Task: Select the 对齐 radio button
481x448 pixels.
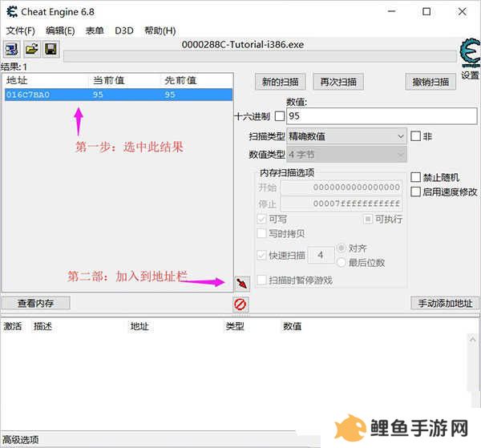Action: [x=342, y=248]
